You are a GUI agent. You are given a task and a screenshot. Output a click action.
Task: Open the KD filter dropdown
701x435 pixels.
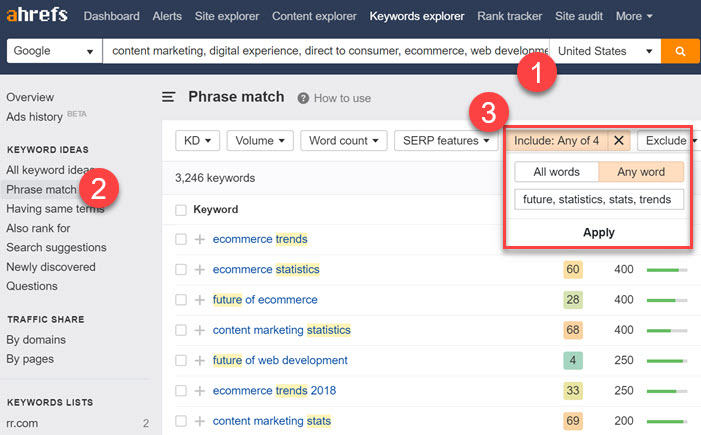coord(197,141)
